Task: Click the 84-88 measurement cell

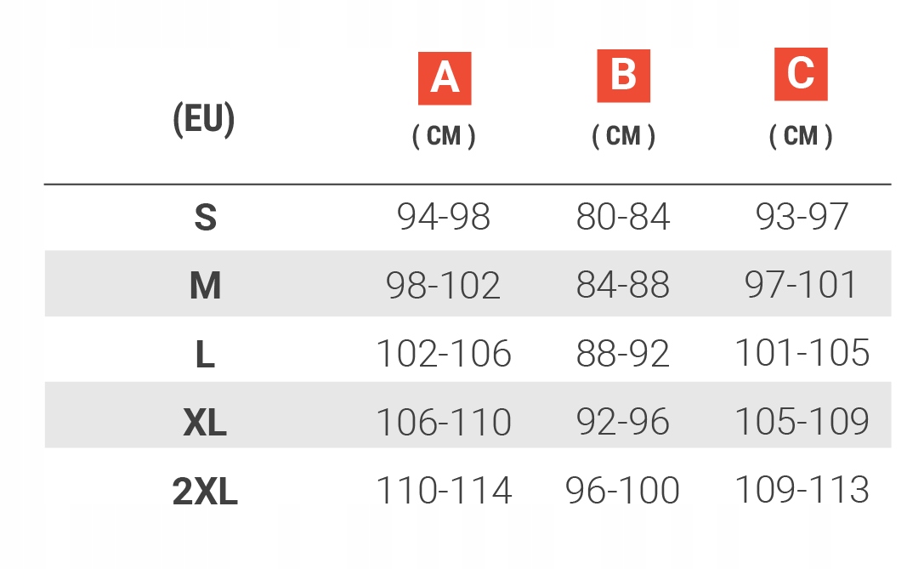Action: coord(623,285)
